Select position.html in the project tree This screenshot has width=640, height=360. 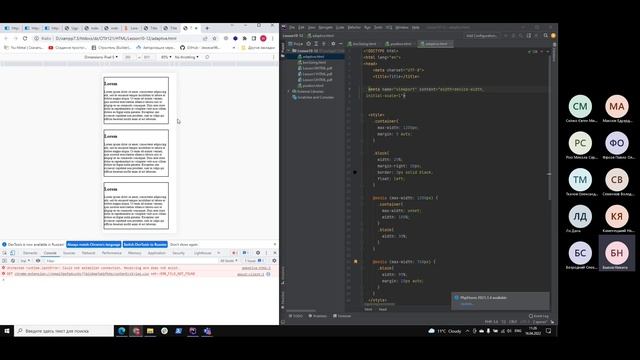tap(313, 86)
